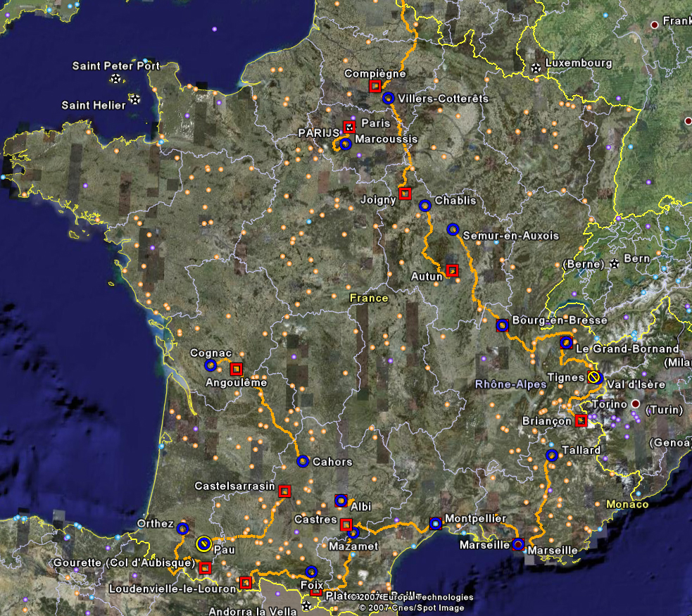Click the red square marker at Castres
This screenshot has height=616, width=692.
346,524
